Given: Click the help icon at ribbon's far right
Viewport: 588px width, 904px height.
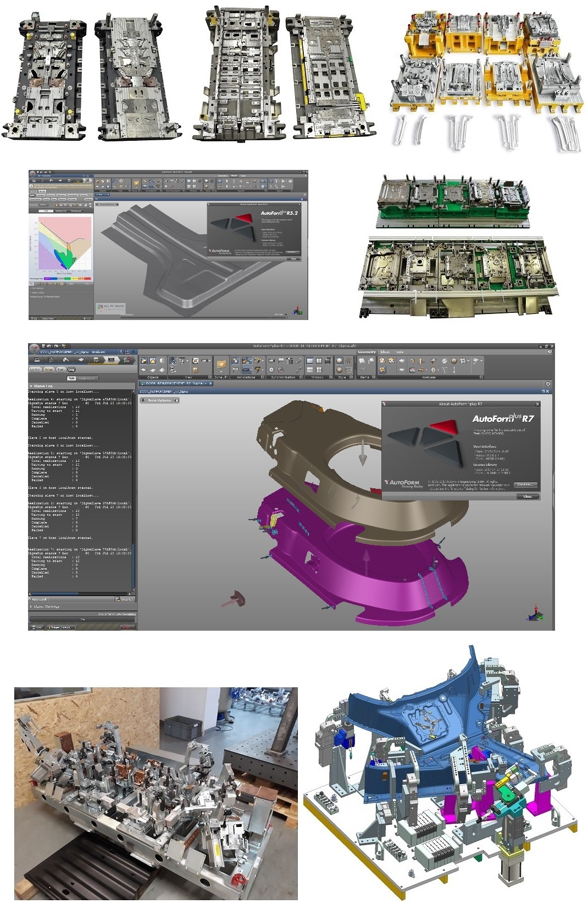Looking at the screenshot, I should pyautogui.click(x=550, y=352).
